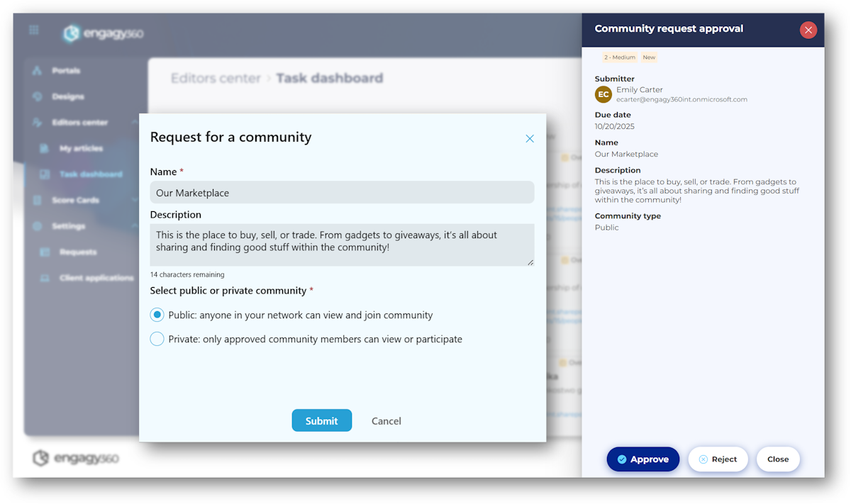
Task: Open Client applications in sidebar
Action: pyautogui.click(x=96, y=278)
